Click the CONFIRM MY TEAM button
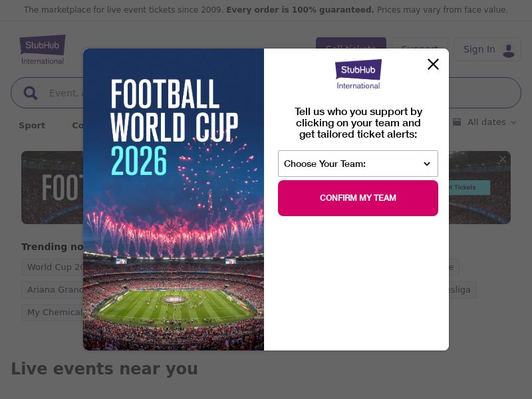 pos(358,198)
